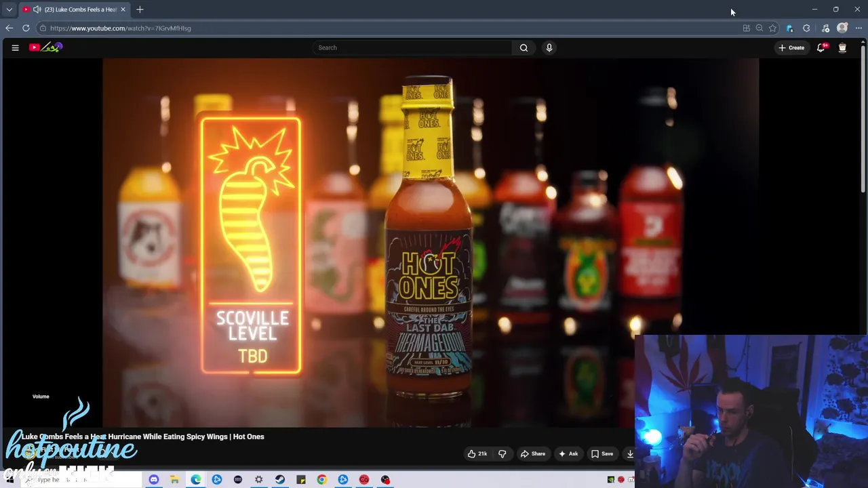Screen dimensions: 868x488
Task: Open the NVIDIA tray icon
Action: click(x=611, y=480)
